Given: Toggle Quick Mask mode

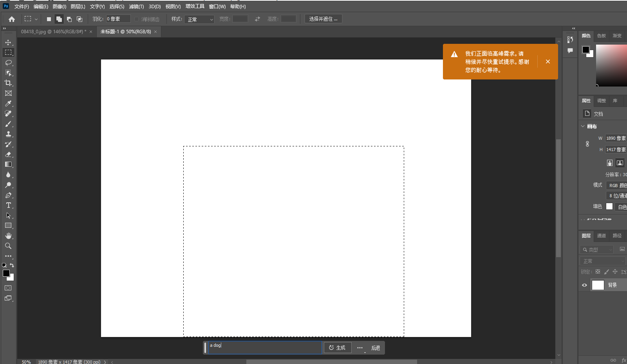Looking at the screenshot, I should click(x=8, y=288).
